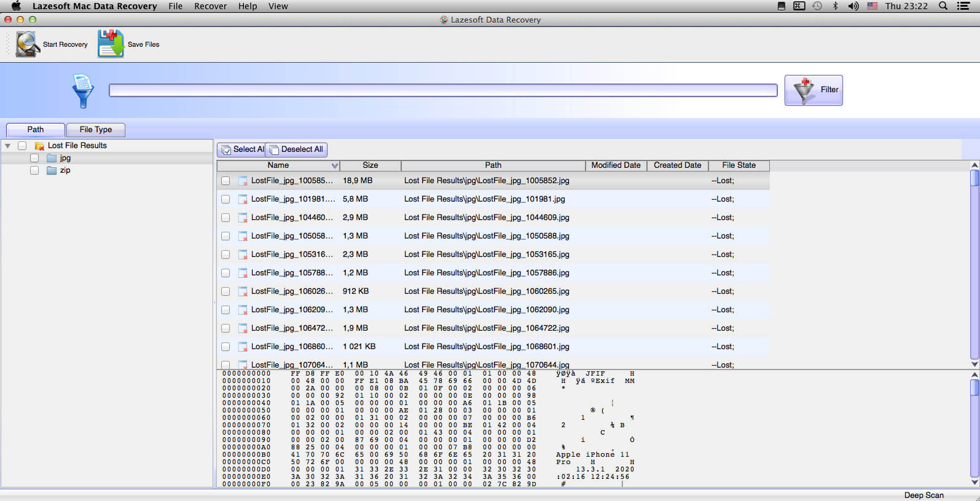Tick checkbox for LostFile_jpg_105316 row

(x=225, y=254)
